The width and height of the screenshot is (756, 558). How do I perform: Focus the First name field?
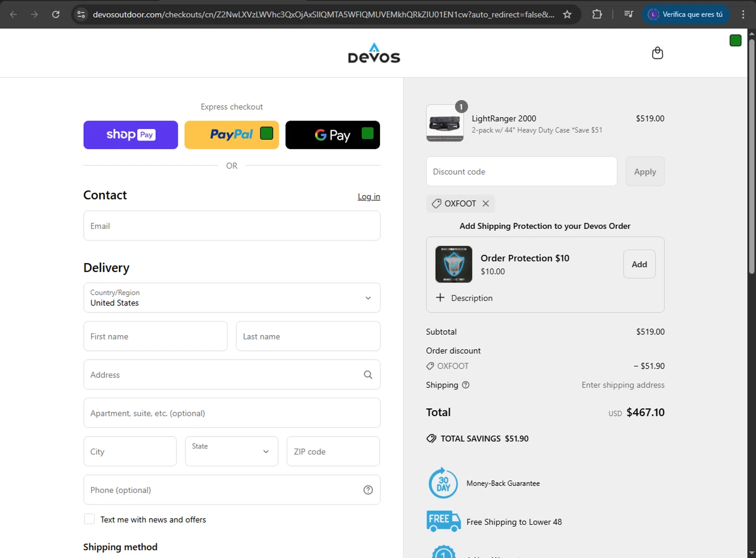coord(155,336)
